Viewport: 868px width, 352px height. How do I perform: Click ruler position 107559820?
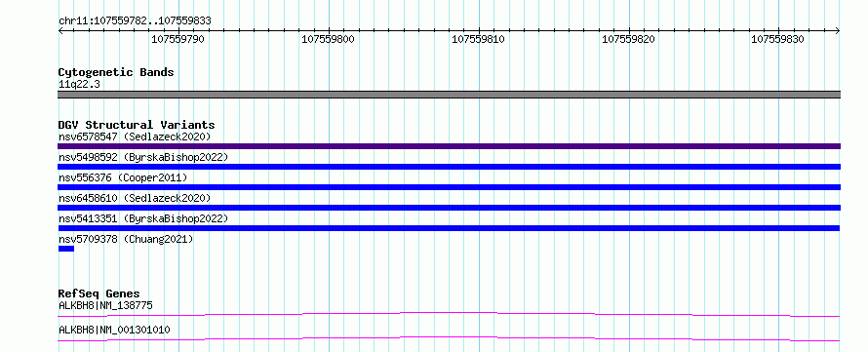[628, 39]
